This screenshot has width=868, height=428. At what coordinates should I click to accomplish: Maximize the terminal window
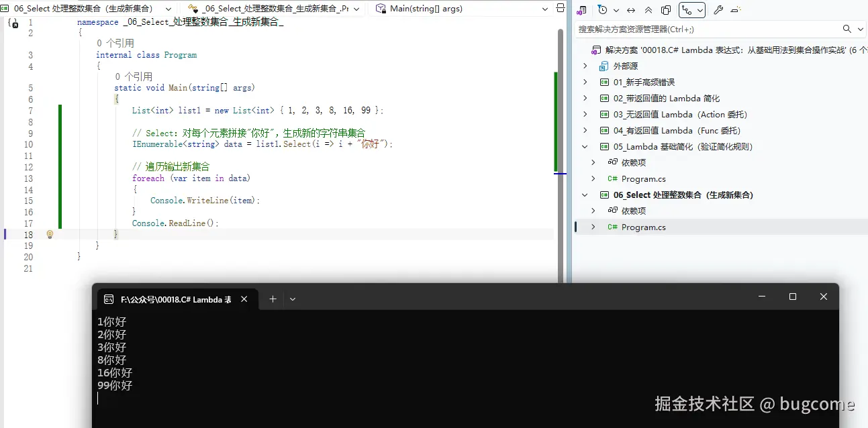(793, 297)
